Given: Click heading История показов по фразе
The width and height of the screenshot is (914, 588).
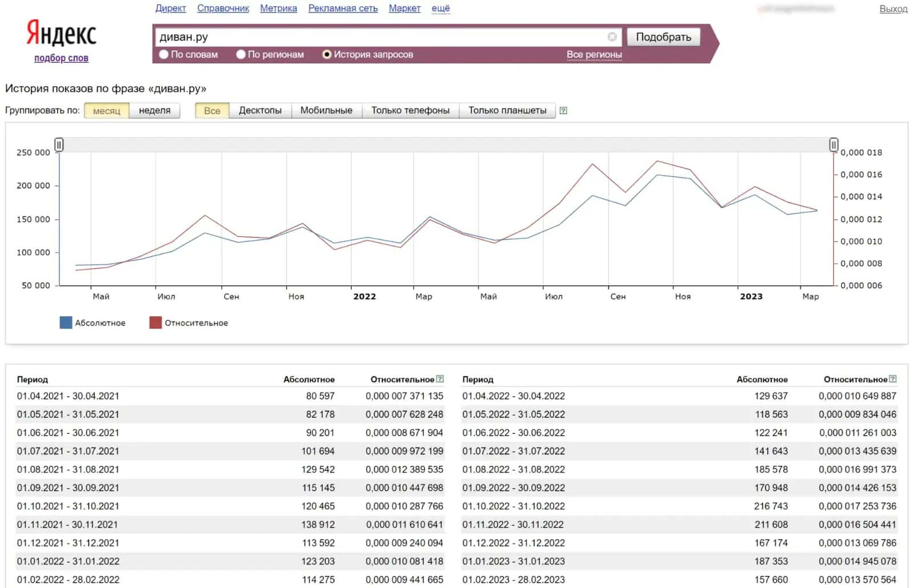Looking at the screenshot, I should (106, 89).
